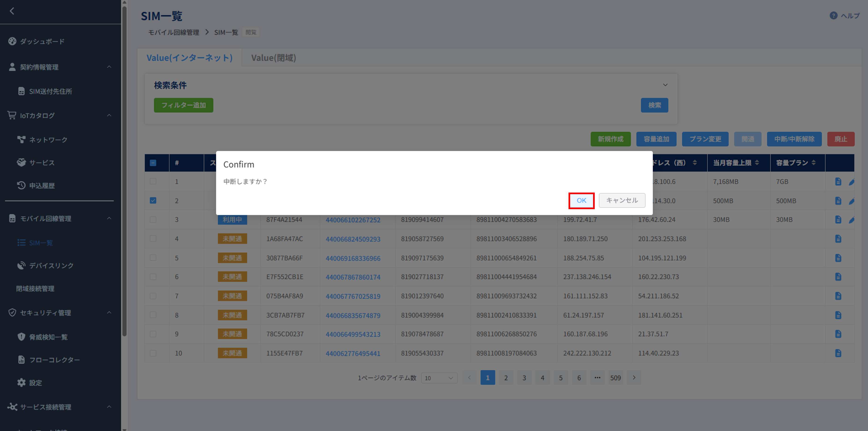This screenshot has height=431, width=868.
Task: Tick the checkbox for row 5
Action: tap(153, 258)
